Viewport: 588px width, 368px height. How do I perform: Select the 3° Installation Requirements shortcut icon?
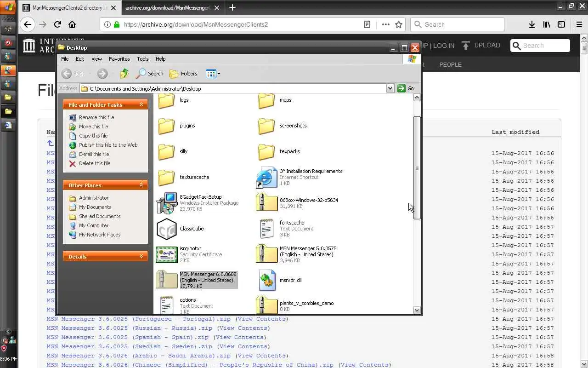[x=266, y=178]
